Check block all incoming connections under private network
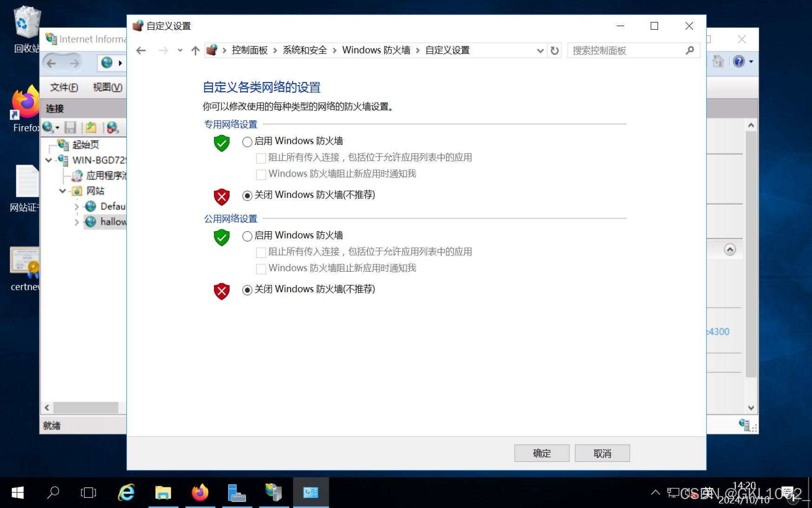The height and width of the screenshot is (508, 812). pos(261,158)
